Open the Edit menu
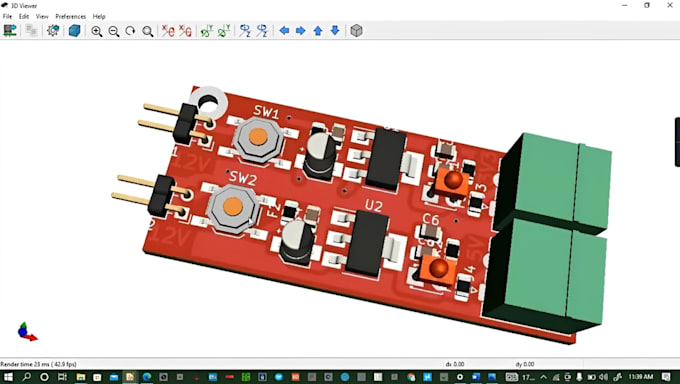The height and width of the screenshot is (384, 680). (x=23, y=16)
